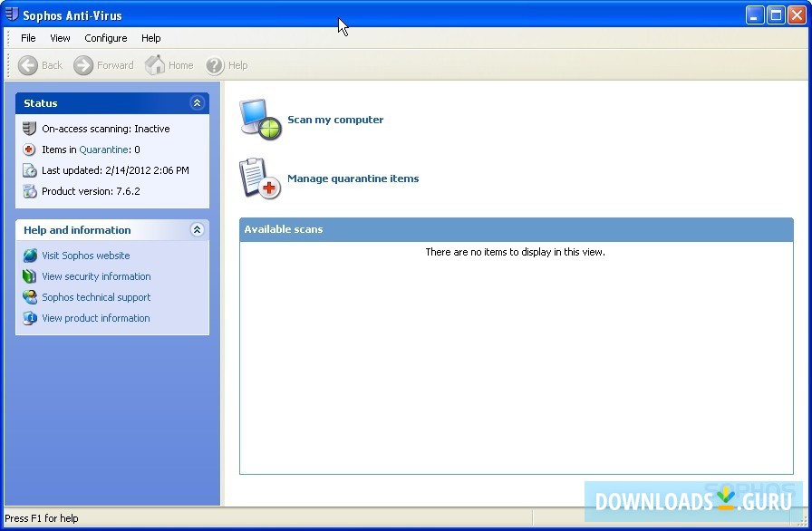Click 'There are no items to display' message
The width and height of the screenshot is (812, 531).
[516, 252]
